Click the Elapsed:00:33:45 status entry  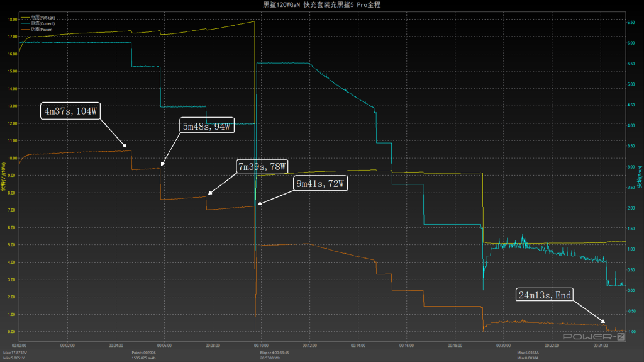coord(274,353)
